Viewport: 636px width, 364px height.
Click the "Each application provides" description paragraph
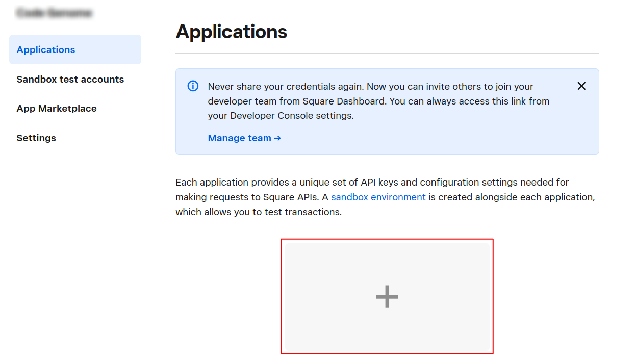[x=372, y=183]
